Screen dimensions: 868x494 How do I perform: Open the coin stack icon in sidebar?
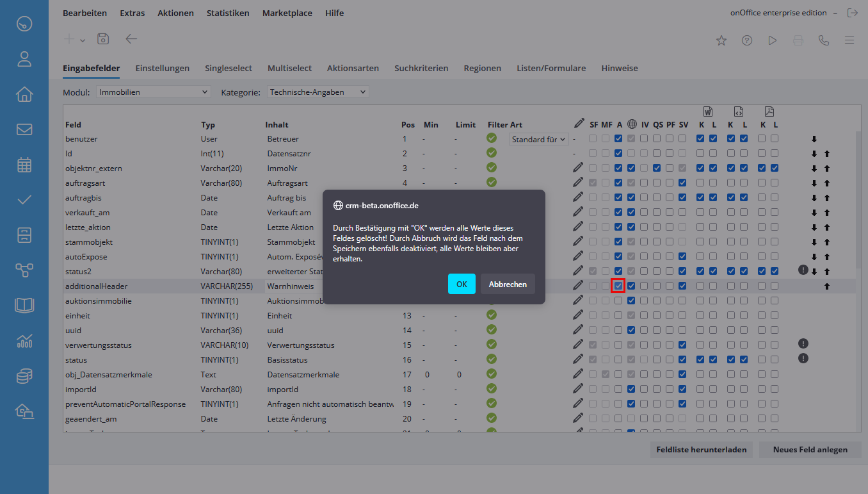24,376
